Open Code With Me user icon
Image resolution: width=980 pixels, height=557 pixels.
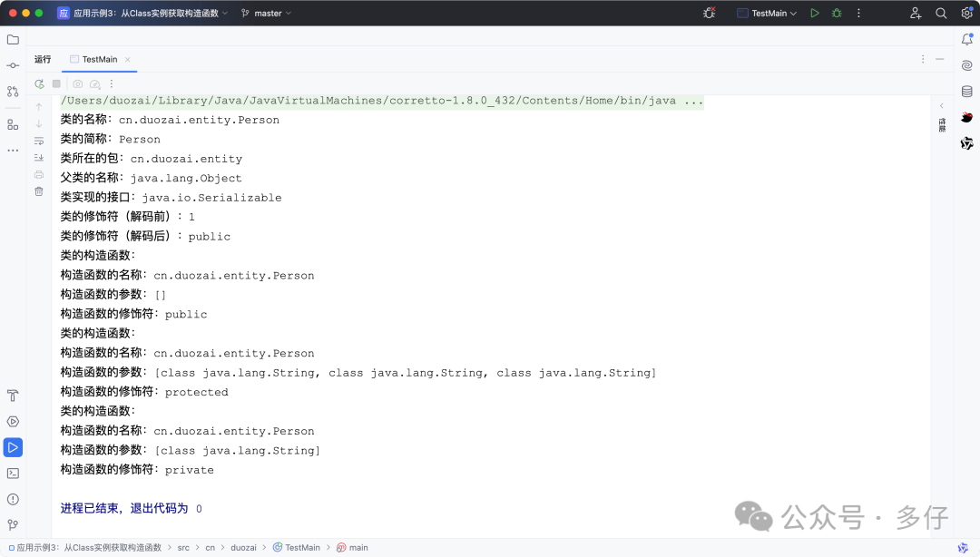(x=916, y=13)
